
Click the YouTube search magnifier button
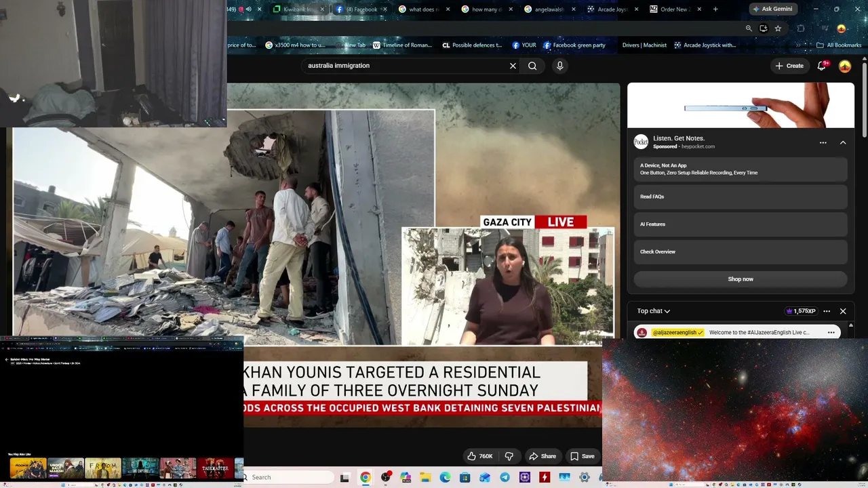pyautogui.click(x=532, y=66)
